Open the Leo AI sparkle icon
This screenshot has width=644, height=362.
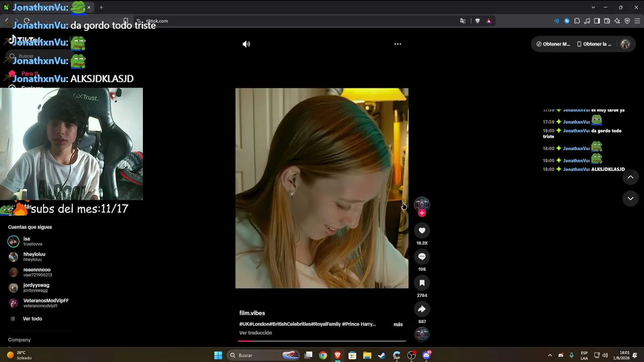click(x=617, y=21)
